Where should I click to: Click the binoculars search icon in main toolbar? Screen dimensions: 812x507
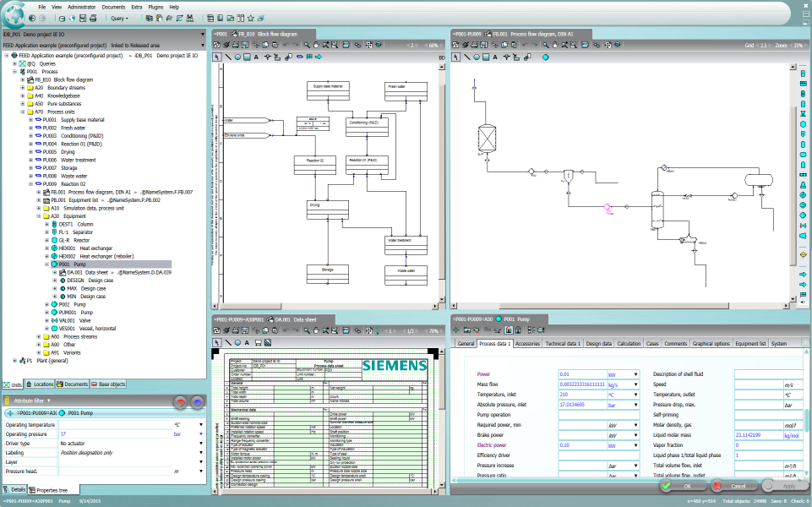[x=190, y=18]
